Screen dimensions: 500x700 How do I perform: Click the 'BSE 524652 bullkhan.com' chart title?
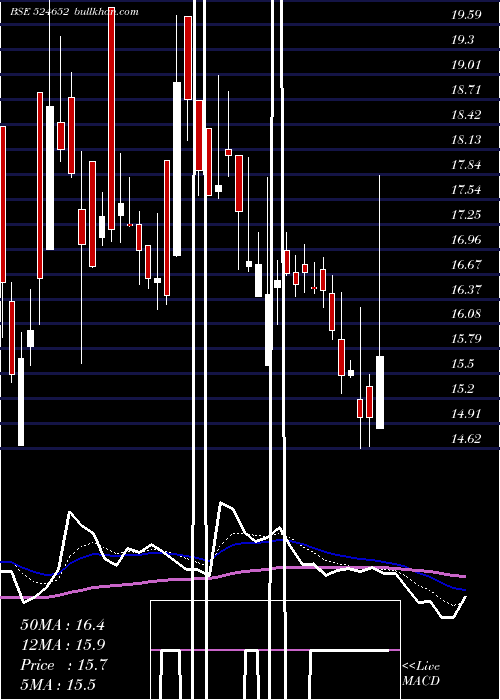pyautogui.click(x=74, y=12)
